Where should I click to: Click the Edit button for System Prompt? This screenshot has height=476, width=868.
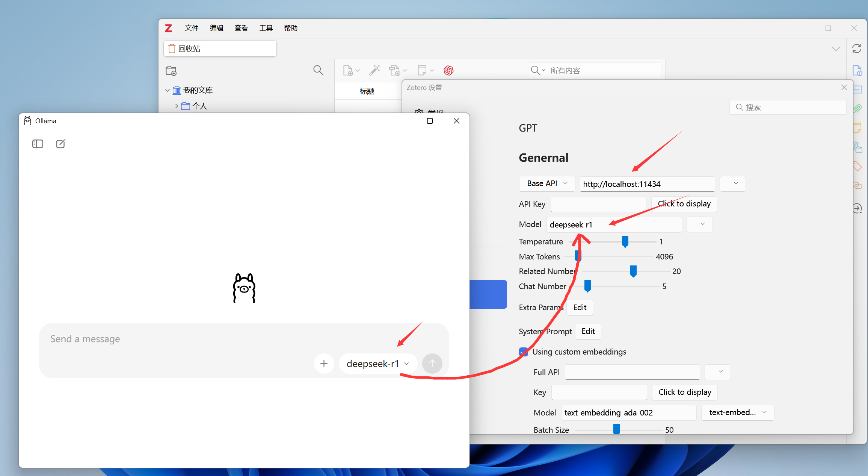pyautogui.click(x=588, y=331)
